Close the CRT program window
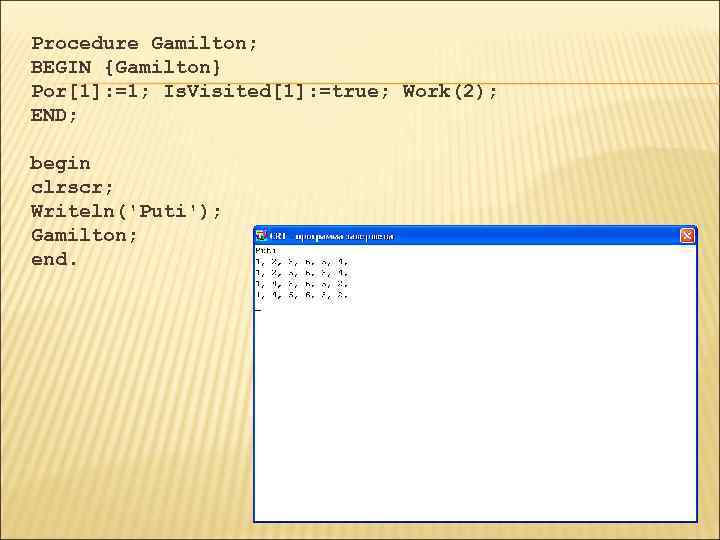The width and height of the screenshot is (720, 540). click(687, 236)
